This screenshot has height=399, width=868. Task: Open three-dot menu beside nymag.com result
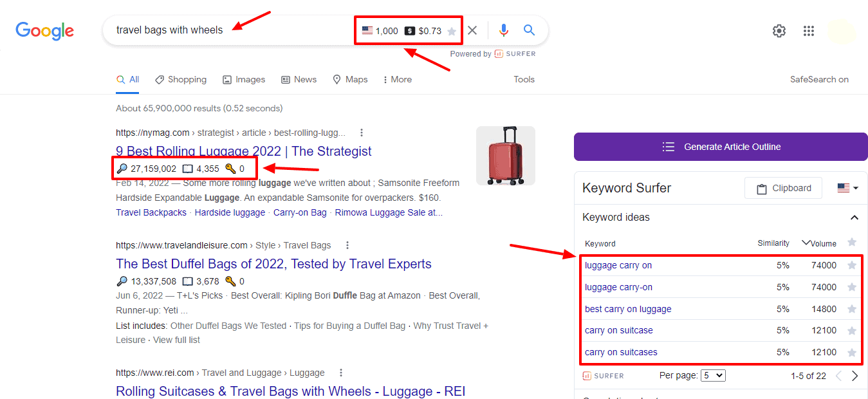click(362, 133)
